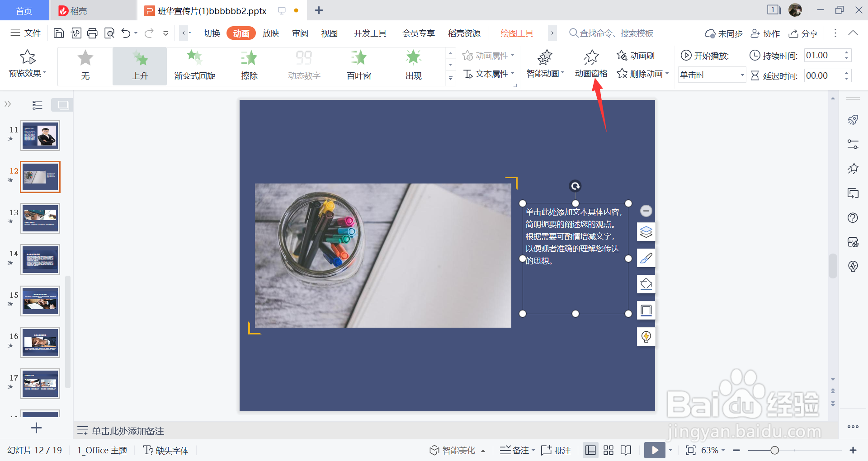868x461 pixels.
Task: Click the Undo arrow icon
Action: [x=126, y=33]
